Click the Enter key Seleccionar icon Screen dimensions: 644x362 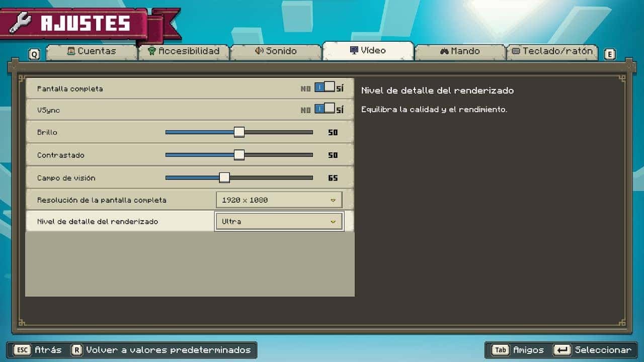[x=562, y=350]
